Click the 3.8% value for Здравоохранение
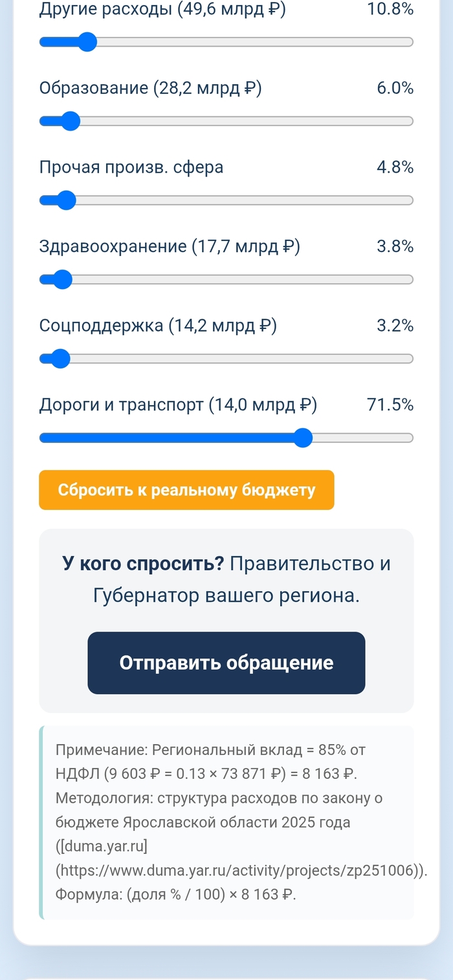The image size is (453, 980). pos(395,246)
